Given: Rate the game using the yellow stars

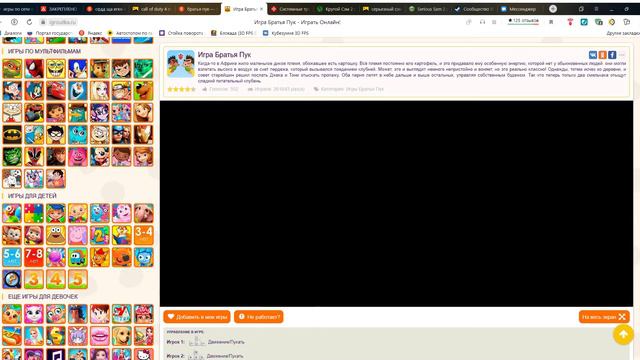Looking at the screenshot, I should click(x=181, y=89).
